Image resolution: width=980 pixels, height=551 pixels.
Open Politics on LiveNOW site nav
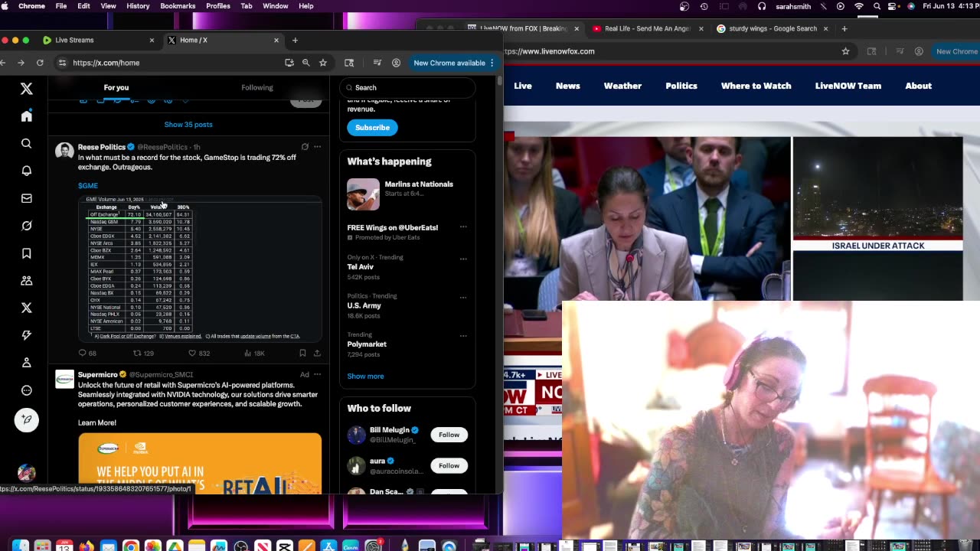coord(681,86)
